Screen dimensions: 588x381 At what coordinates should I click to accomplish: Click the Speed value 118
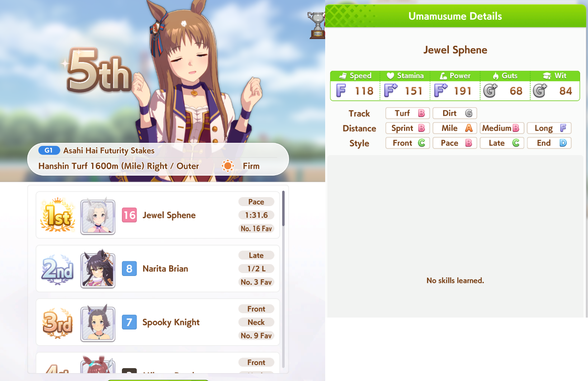[x=364, y=91]
